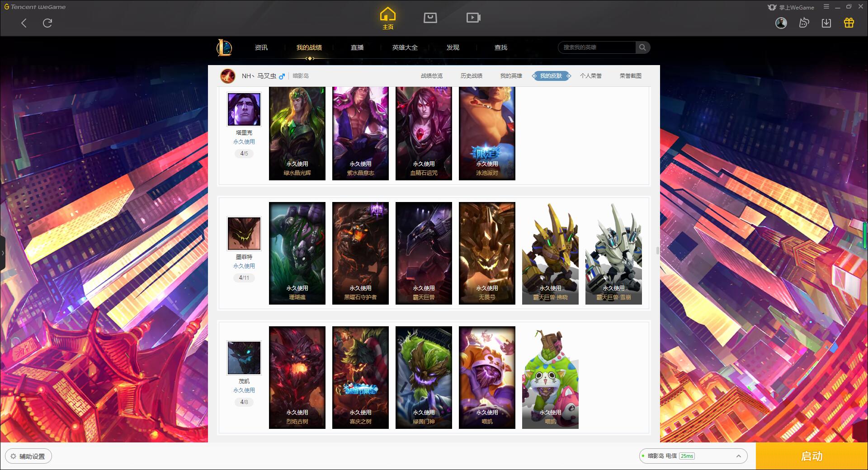Viewport: 868px width, 470px height.
Task: Open the 绿水晶光辉 skin card
Action: [x=297, y=133]
